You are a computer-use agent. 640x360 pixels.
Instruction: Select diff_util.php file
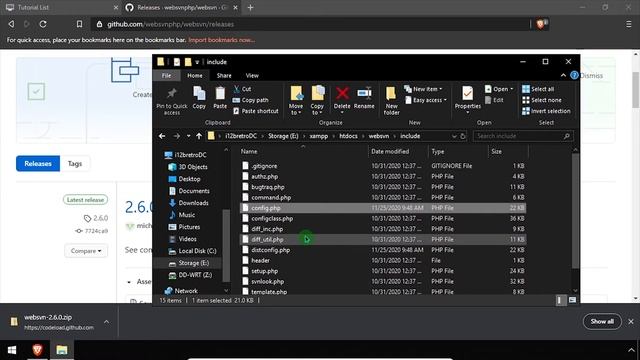(x=382, y=239)
